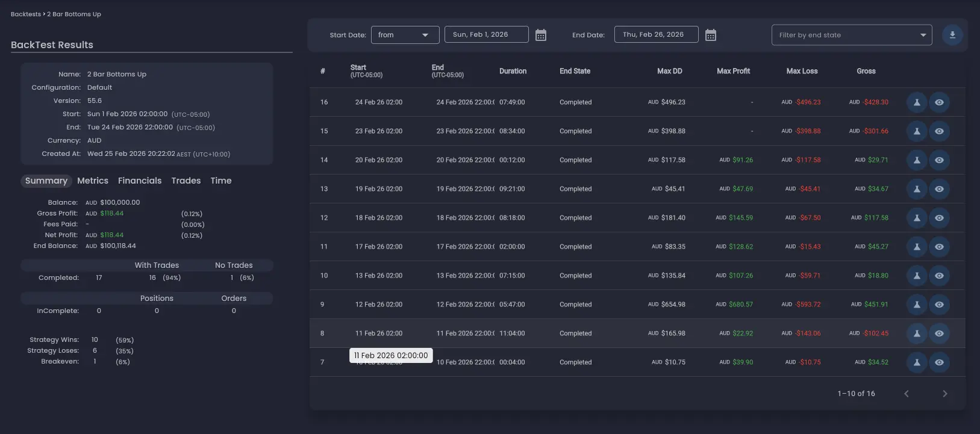Click the 2 Bar Bottoms Up breadcrumb

[x=74, y=14]
